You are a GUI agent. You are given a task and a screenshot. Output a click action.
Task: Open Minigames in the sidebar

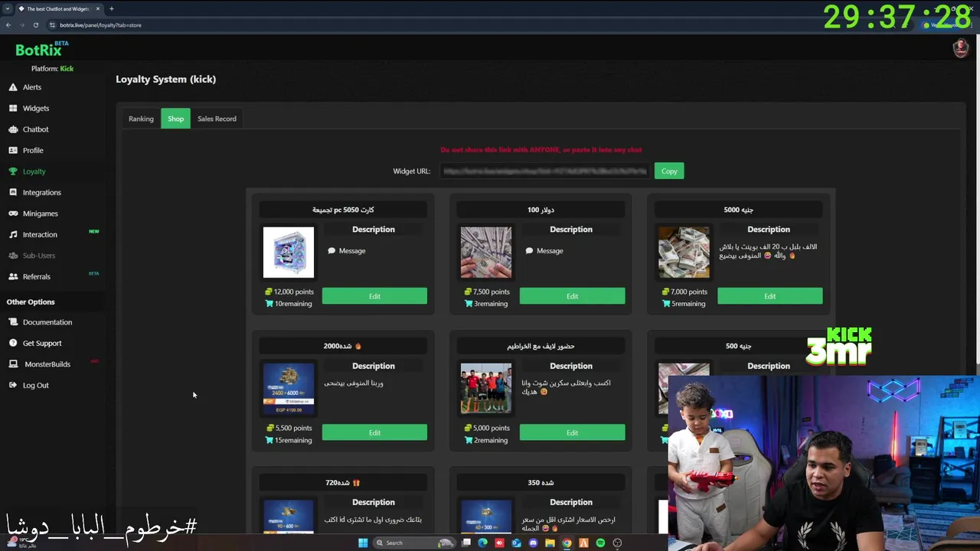pos(40,214)
